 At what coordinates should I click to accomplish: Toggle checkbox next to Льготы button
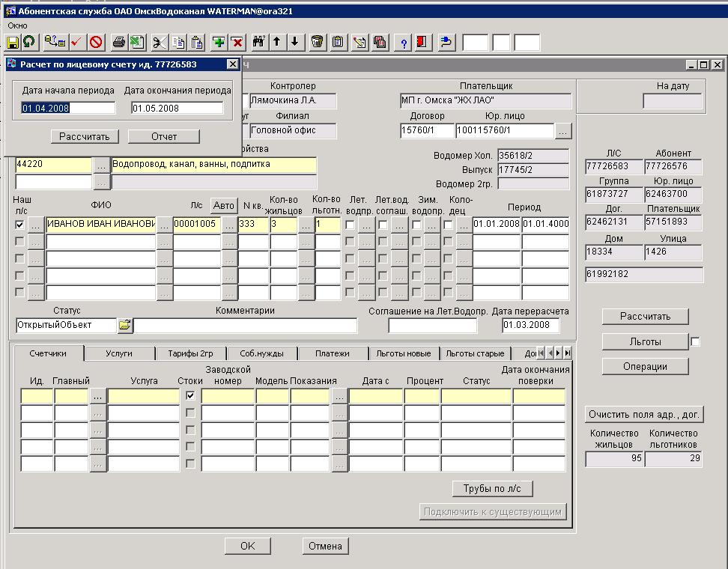[x=695, y=342]
